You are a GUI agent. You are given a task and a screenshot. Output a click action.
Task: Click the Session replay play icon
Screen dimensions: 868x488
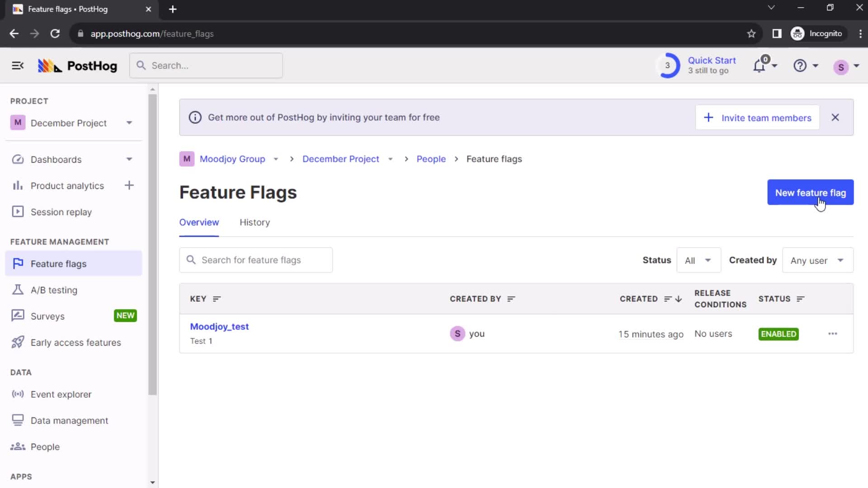(x=18, y=211)
